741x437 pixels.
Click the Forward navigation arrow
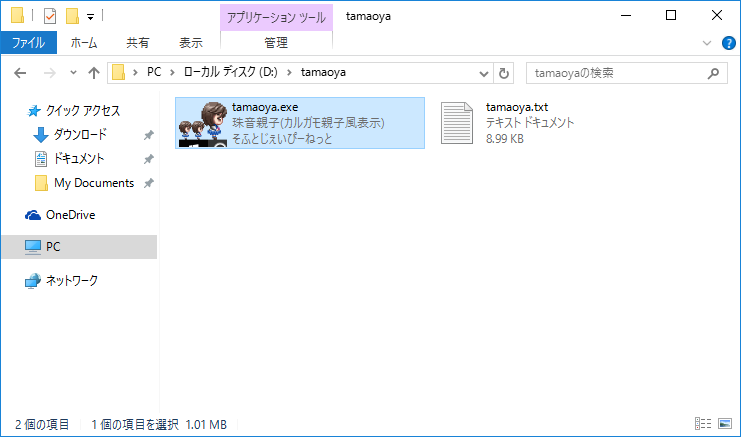click(49, 73)
